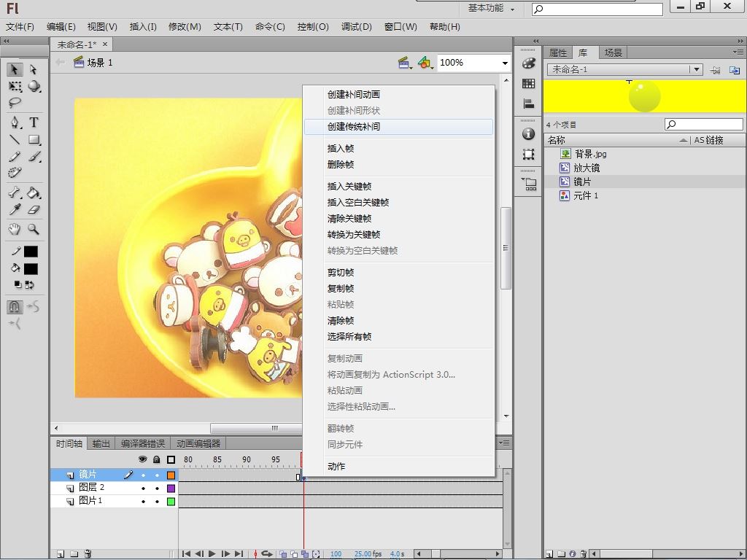This screenshot has width=747, height=560.
Task: Open the fill color swatch
Action: pyautogui.click(x=31, y=269)
